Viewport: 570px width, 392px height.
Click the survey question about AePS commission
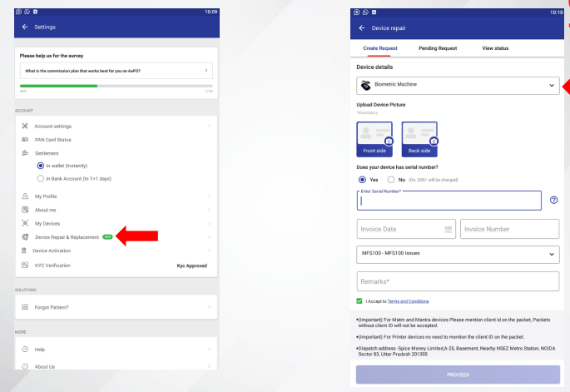tap(116, 71)
